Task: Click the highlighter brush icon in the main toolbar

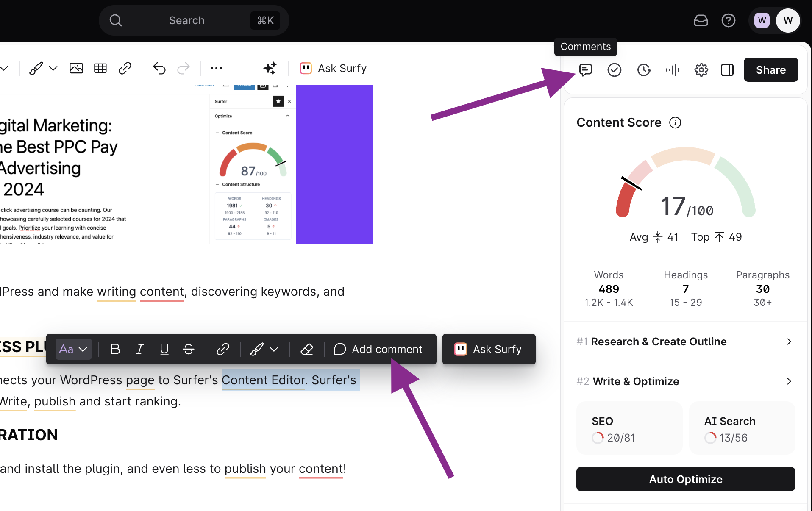Action: tap(36, 68)
